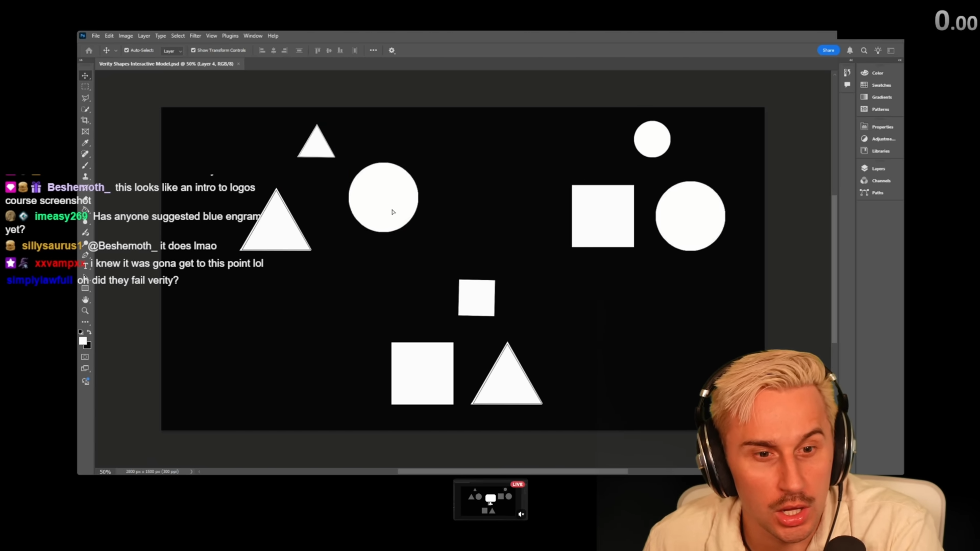Select the Zoom tool in the toolbox
The height and width of the screenshot is (551, 980).
(x=85, y=311)
